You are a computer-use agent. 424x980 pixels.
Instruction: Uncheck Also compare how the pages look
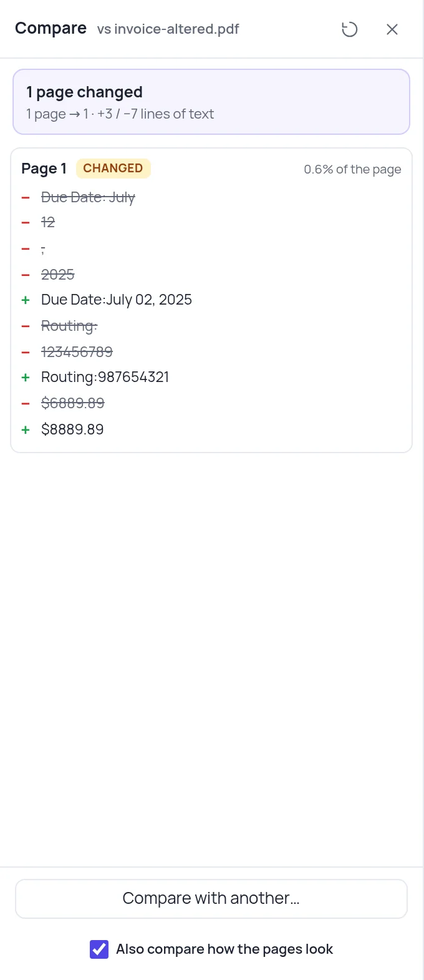(99, 949)
